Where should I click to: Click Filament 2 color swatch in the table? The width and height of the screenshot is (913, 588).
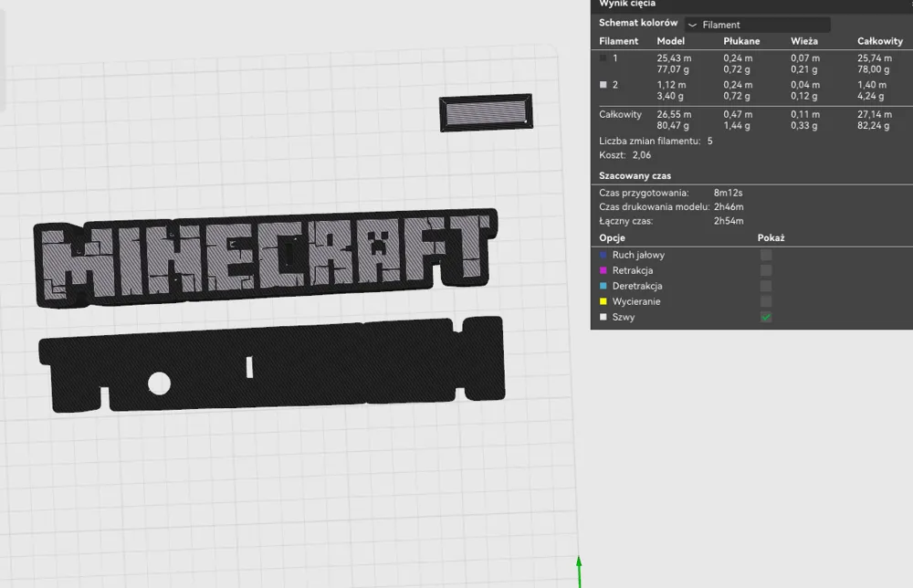click(x=604, y=84)
